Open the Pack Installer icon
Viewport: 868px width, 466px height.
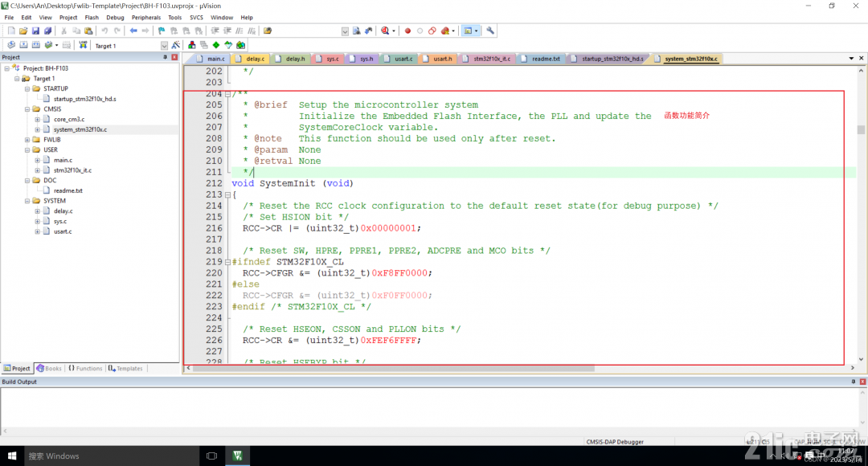point(241,45)
